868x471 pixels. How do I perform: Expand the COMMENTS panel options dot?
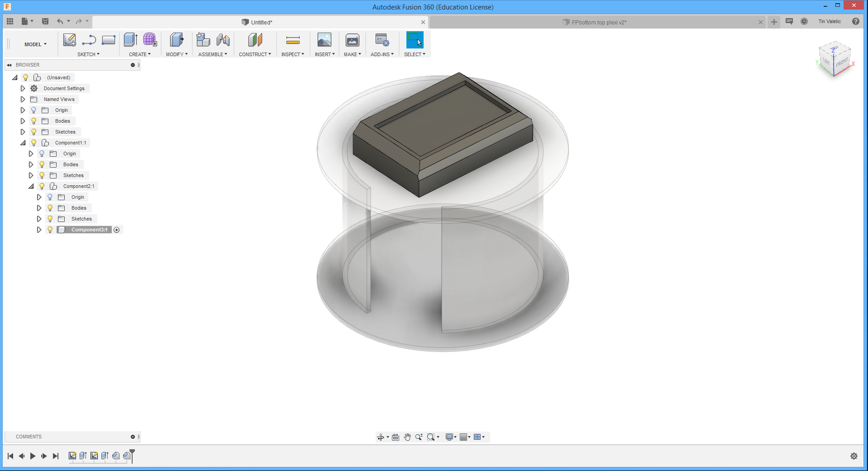pyautogui.click(x=133, y=437)
